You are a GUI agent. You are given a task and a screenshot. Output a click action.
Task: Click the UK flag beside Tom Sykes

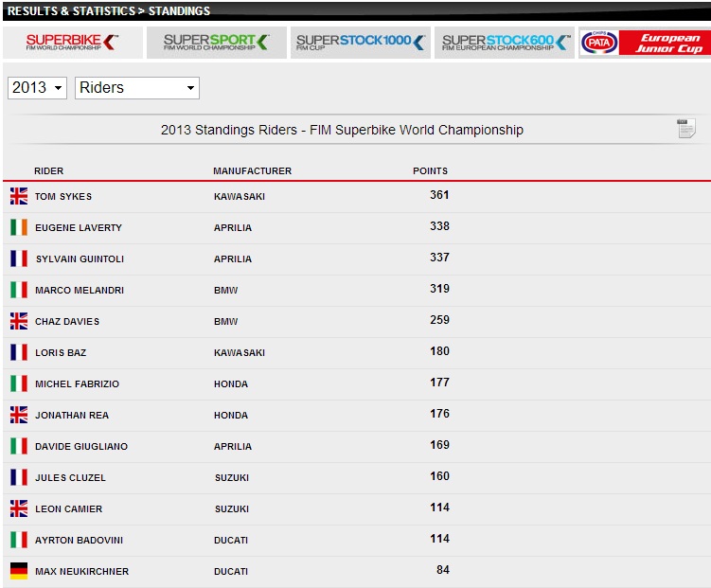click(x=19, y=196)
